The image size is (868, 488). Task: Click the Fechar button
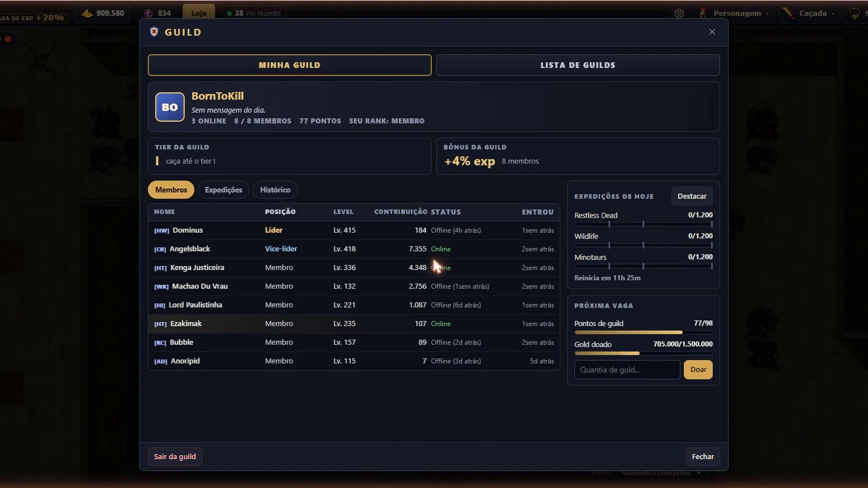pyautogui.click(x=703, y=456)
